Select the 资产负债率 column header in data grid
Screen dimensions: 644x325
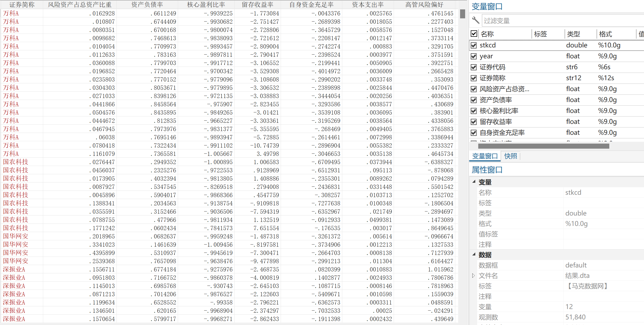coord(147,5)
